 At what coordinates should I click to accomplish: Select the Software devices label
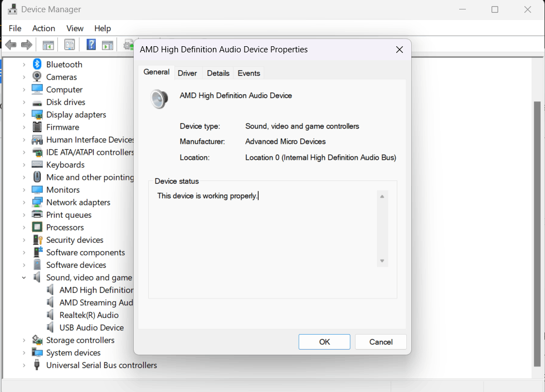click(76, 265)
